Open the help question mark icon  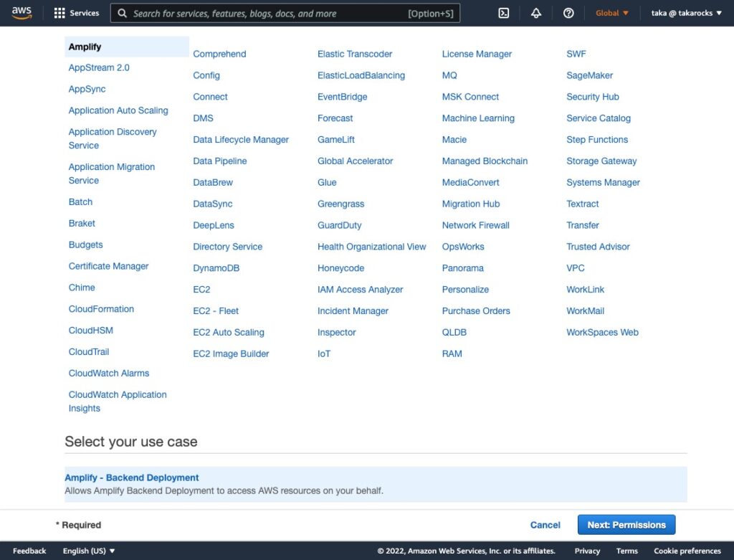[x=568, y=13]
